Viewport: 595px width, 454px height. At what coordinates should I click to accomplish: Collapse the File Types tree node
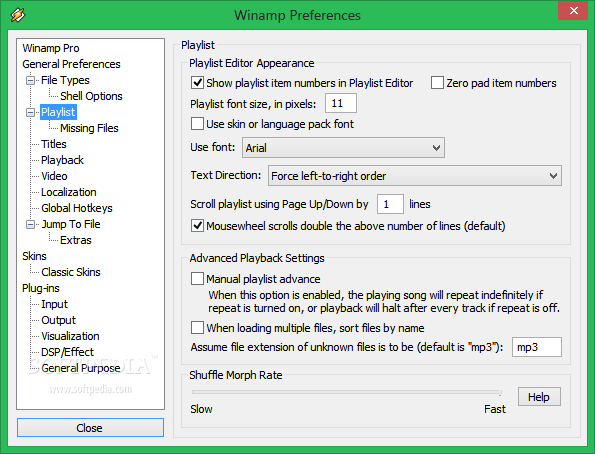point(30,80)
